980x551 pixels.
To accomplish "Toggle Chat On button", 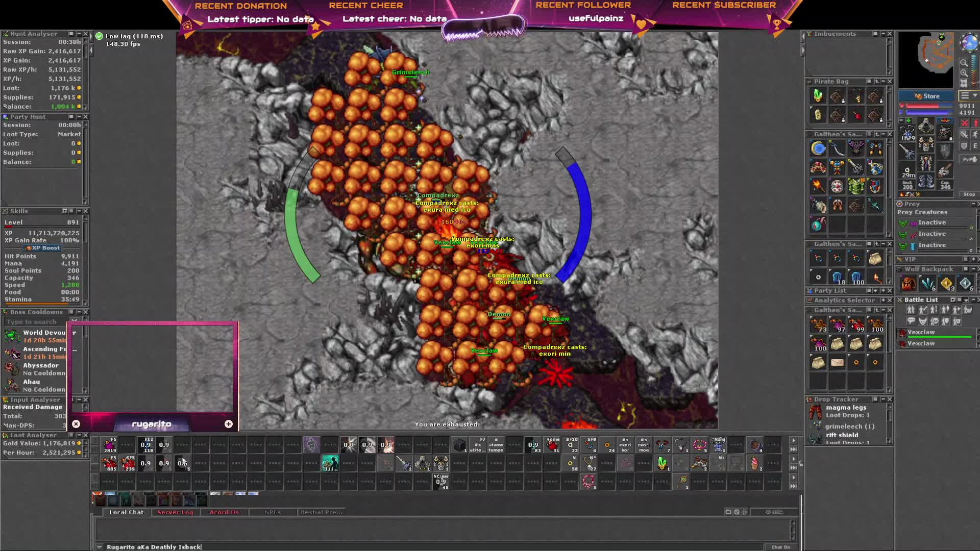I will click(x=780, y=547).
